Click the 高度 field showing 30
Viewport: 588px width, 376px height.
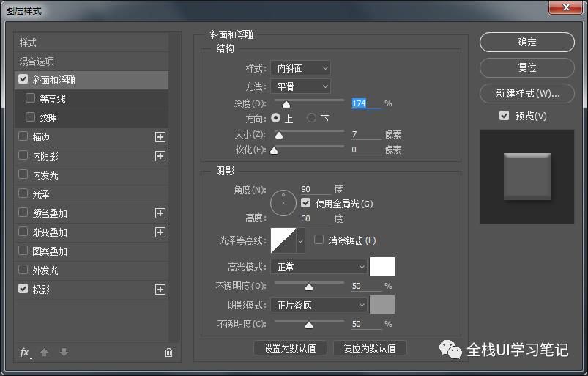point(316,218)
